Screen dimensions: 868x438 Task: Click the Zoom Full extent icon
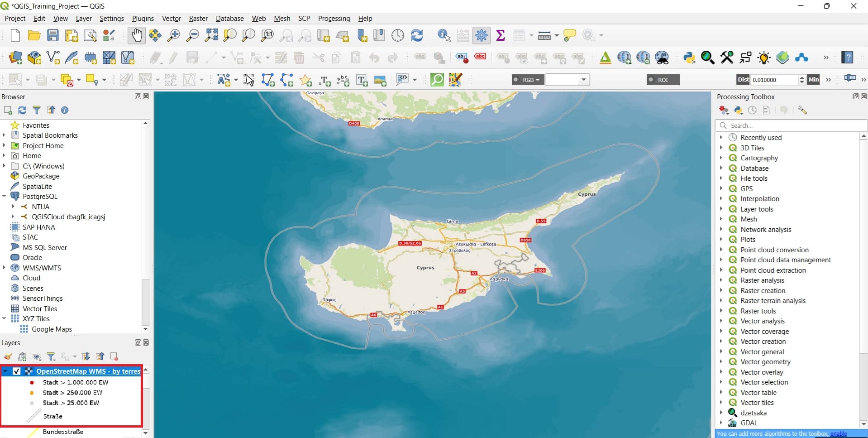211,35
